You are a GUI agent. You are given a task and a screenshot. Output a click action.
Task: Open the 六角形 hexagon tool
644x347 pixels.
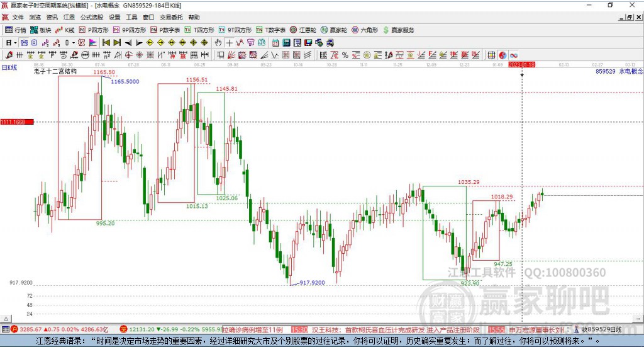pyautogui.click(x=365, y=30)
